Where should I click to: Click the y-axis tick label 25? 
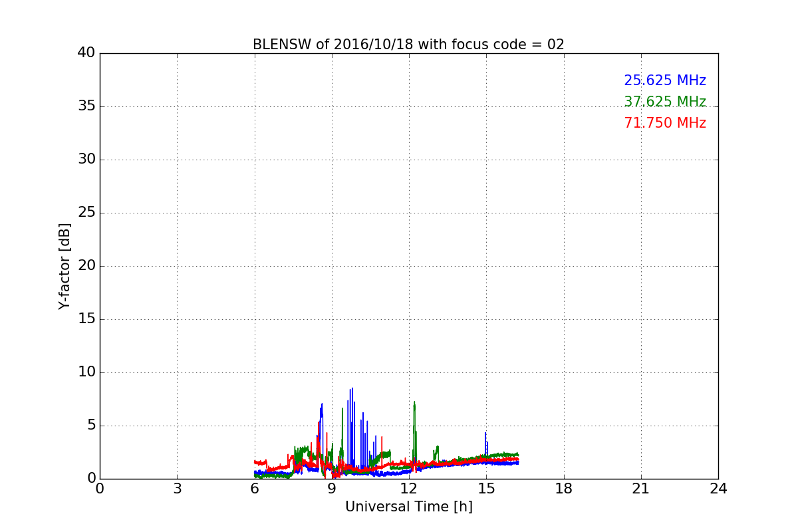86,213
